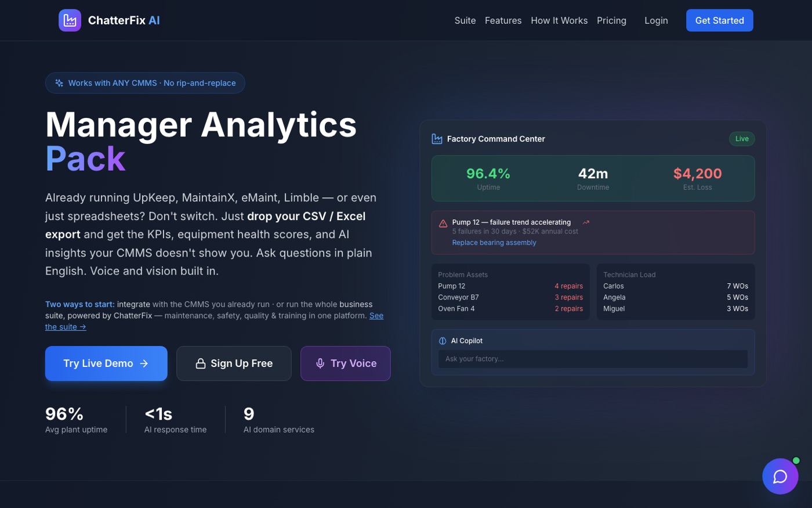The height and width of the screenshot is (508, 812).
Task: Click the Factory Command Center factory icon
Action: (x=437, y=139)
